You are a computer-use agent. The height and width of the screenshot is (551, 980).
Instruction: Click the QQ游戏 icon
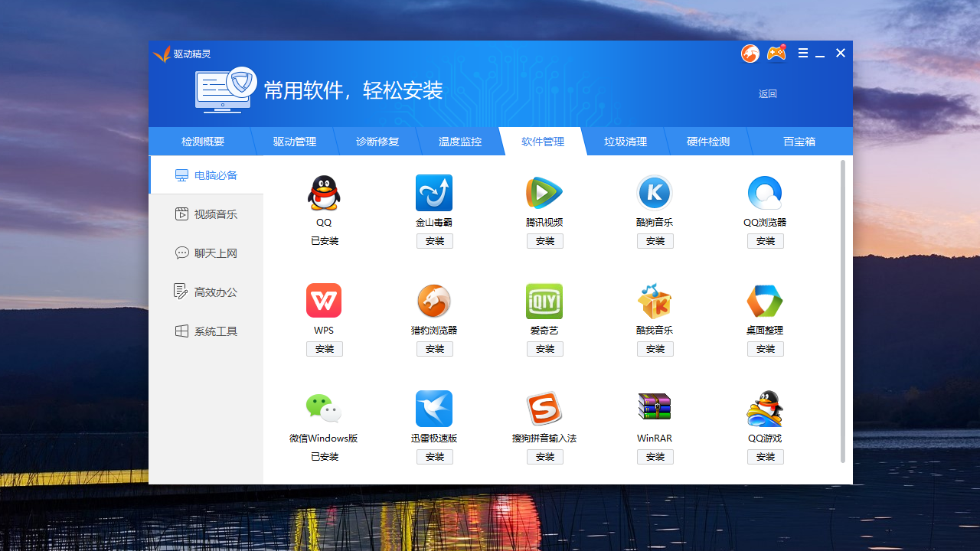click(x=765, y=408)
